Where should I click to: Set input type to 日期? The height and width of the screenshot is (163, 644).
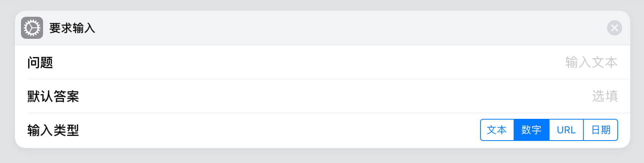pyautogui.click(x=601, y=130)
